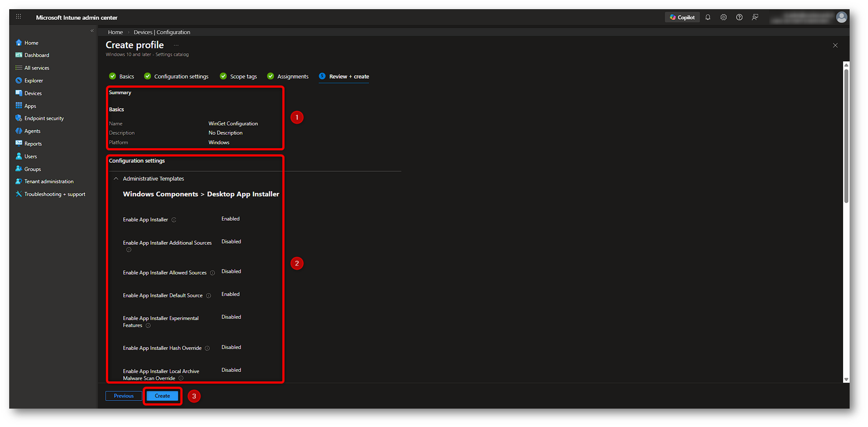This screenshot has width=868, height=427.
Task: Show info for Local Archive Malware Scan Override
Action: 181,378
